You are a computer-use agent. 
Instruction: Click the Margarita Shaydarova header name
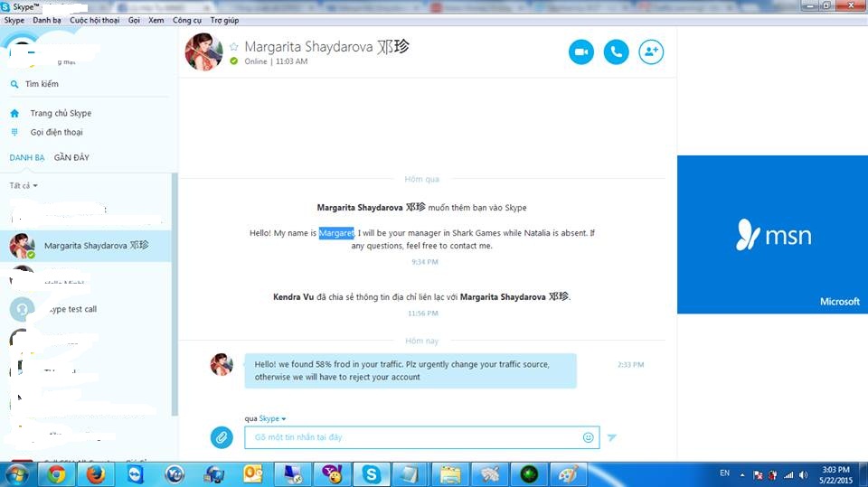click(x=326, y=46)
